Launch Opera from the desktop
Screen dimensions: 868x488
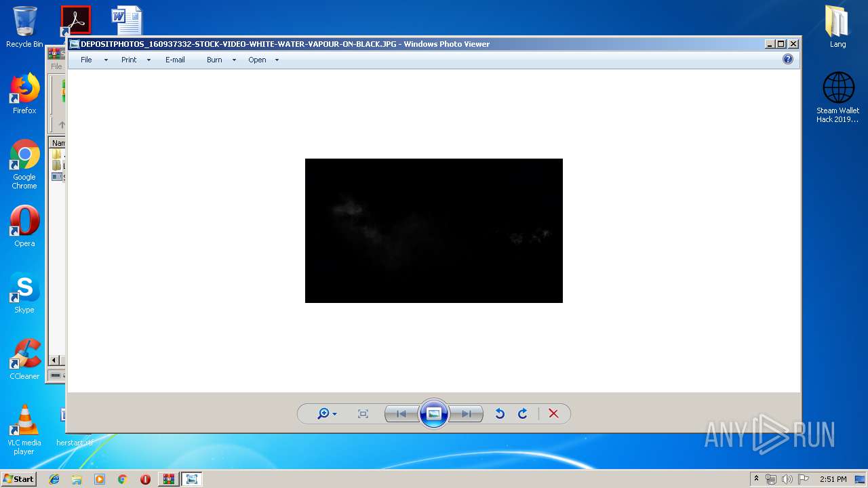click(x=24, y=226)
